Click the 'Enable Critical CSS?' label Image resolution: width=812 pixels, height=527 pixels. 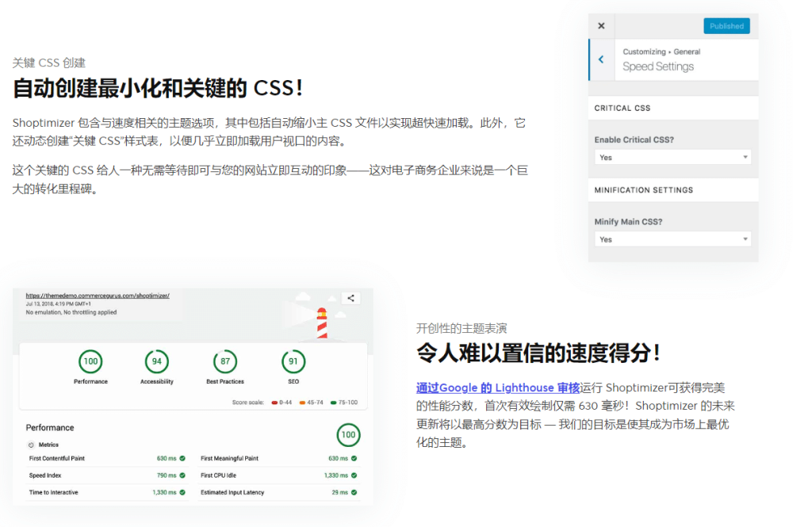tap(634, 139)
